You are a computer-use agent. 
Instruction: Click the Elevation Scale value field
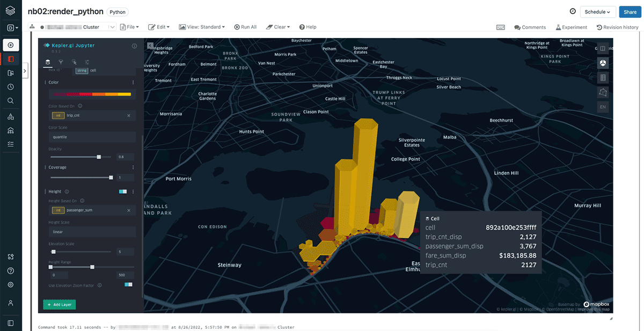click(126, 252)
